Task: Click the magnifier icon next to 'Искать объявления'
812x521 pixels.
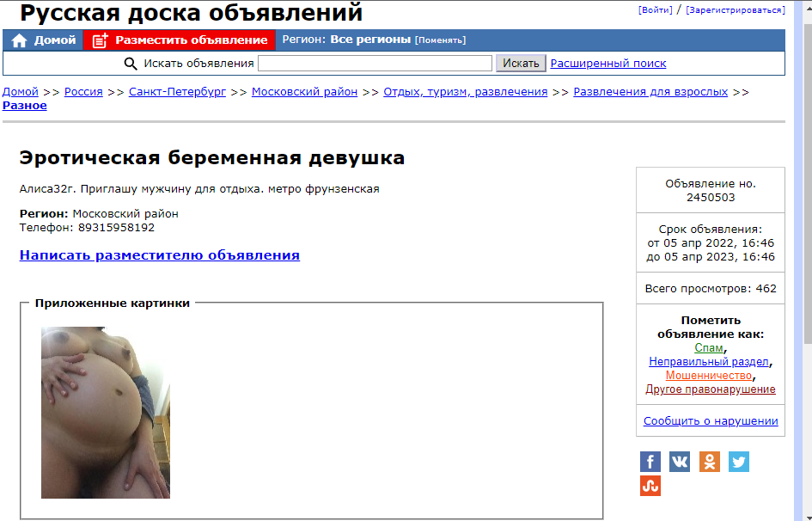Action: (x=131, y=64)
